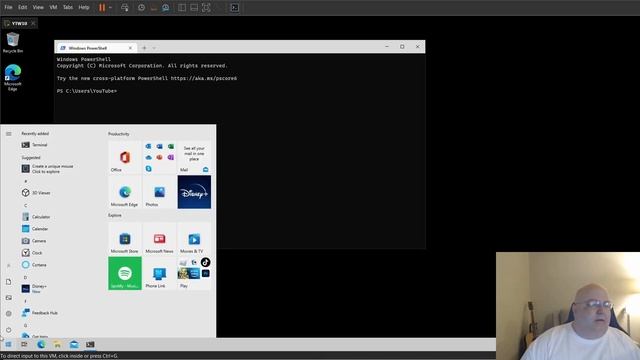Image resolution: width=640 pixels, height=360 pixels.
Task: Click the Windows Start button on taskbar
Action: point(8,344)
